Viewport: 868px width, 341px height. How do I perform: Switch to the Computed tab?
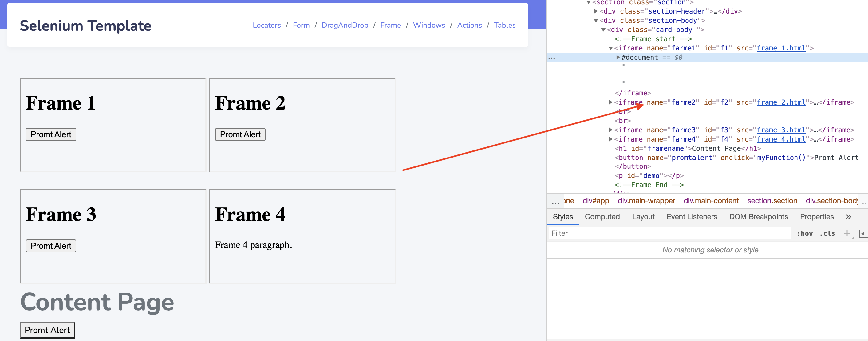[x=602, y=217]
